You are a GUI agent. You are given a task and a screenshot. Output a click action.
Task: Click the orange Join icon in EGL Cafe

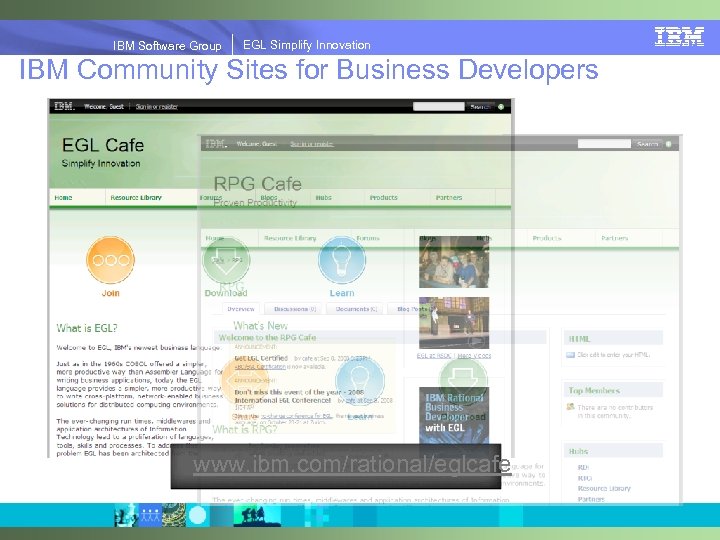(110, 260)
